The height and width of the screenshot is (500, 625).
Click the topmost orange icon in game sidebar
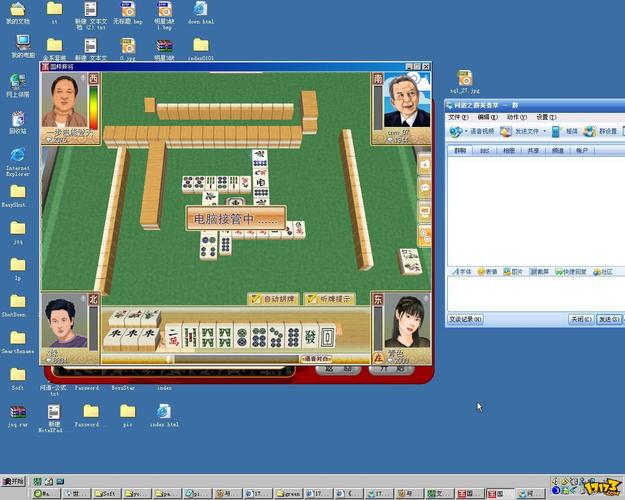click(425, 164)
